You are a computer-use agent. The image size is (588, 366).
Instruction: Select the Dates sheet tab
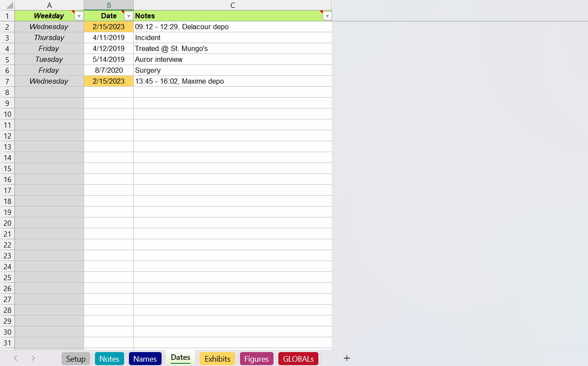181,358
